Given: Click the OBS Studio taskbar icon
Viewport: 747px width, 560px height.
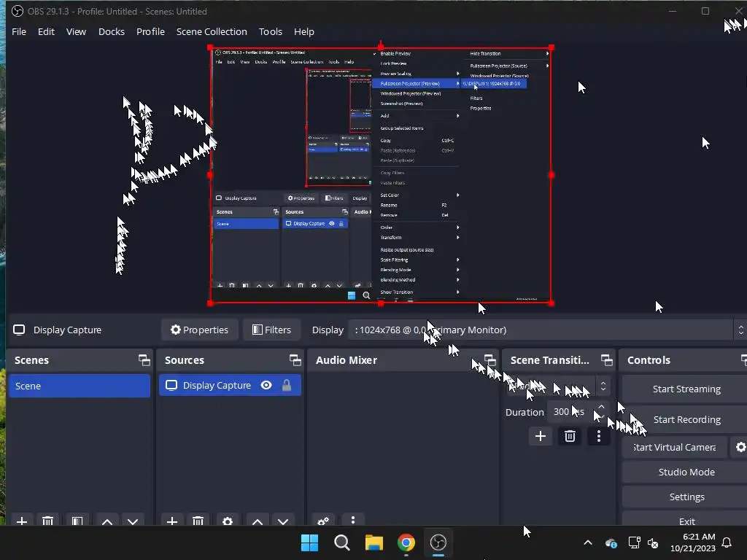Looking at the screenshot, I should [x=438, y=542].
